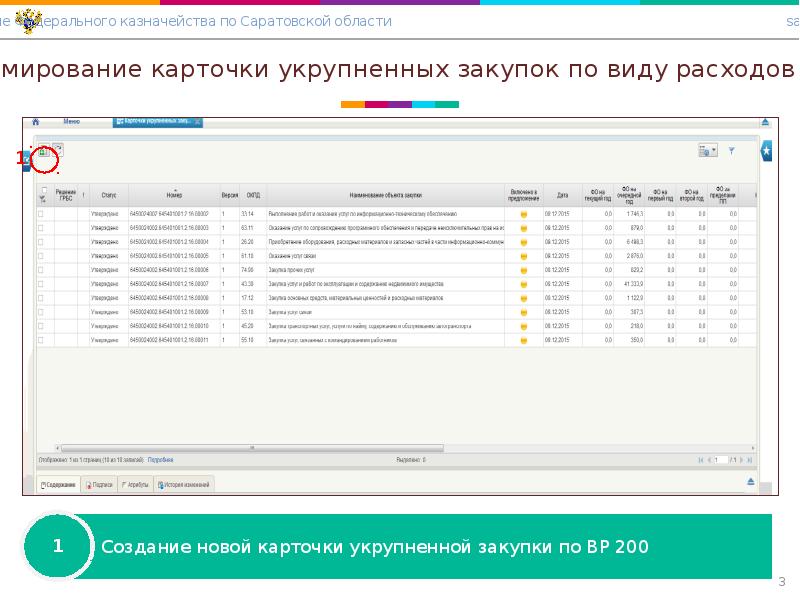Click the collapse arrow icon at top right
Screen dimensions: 800x600
[765, 121]
